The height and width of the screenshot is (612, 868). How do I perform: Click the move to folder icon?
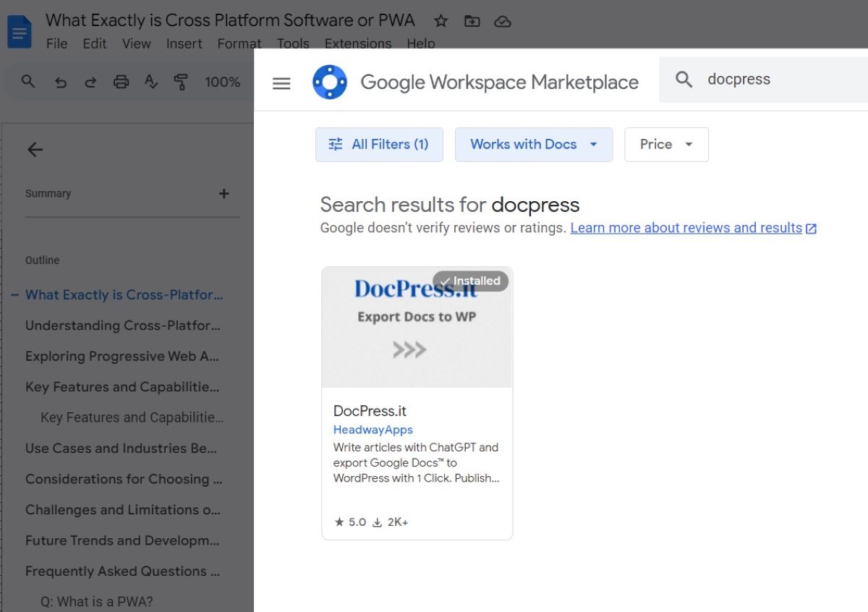pos(472,21)
